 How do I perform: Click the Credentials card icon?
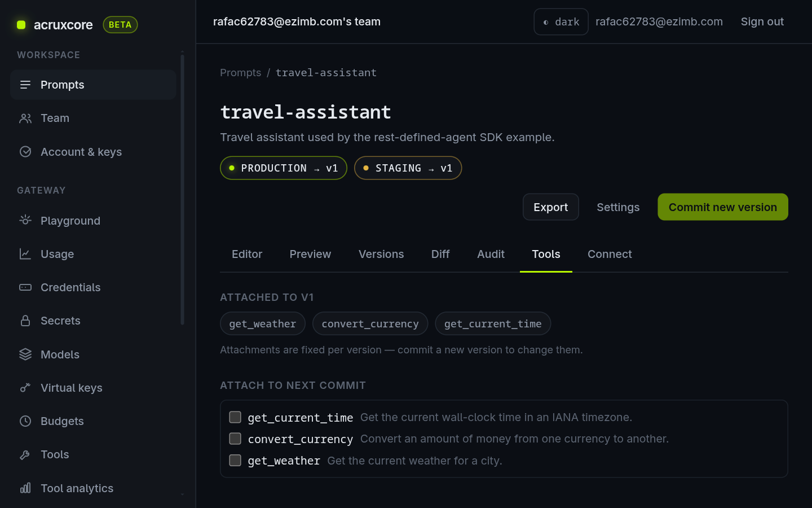coord(25,287)
